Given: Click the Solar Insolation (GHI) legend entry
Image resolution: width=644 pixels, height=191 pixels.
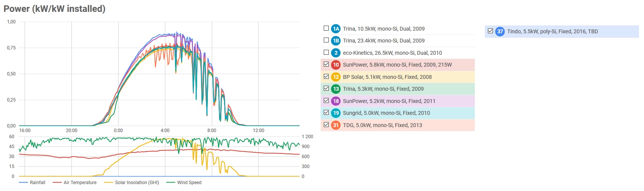Looking at the screenshot, I should pos(132,183).
